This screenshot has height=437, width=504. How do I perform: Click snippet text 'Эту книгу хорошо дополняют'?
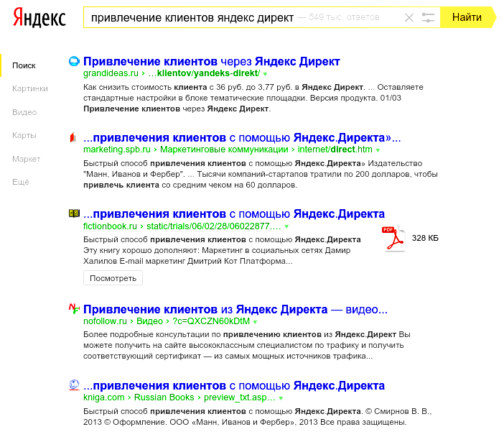[x=141, y=250]
